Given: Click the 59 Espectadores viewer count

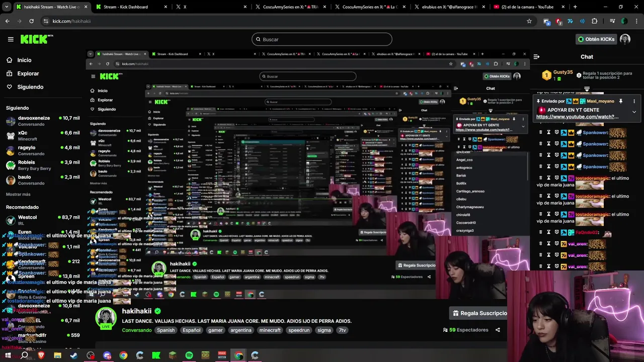Looking at the screenshot, I should point(465,330).
